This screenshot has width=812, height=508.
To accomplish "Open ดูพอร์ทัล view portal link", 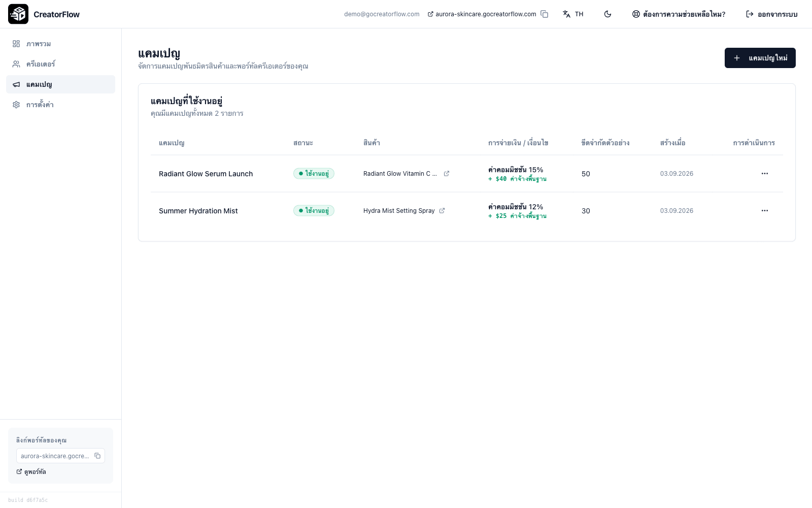I will click(x=31, y=472).
